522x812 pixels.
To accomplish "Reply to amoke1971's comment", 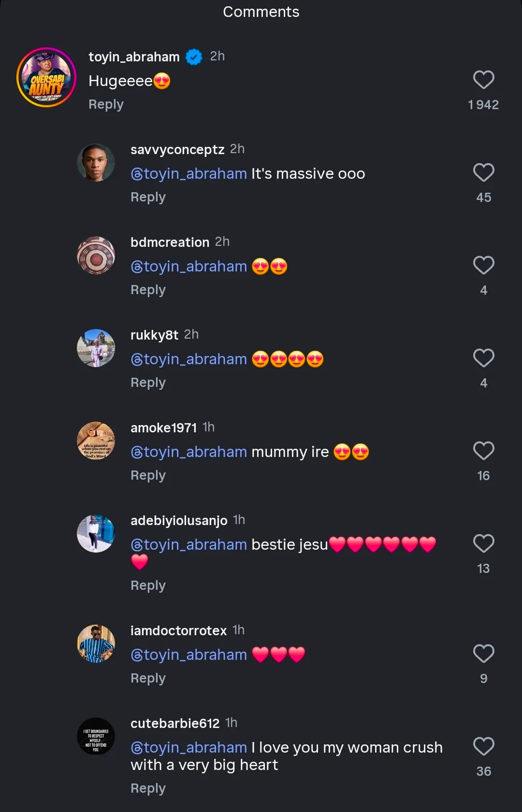I will coord(148,475).
